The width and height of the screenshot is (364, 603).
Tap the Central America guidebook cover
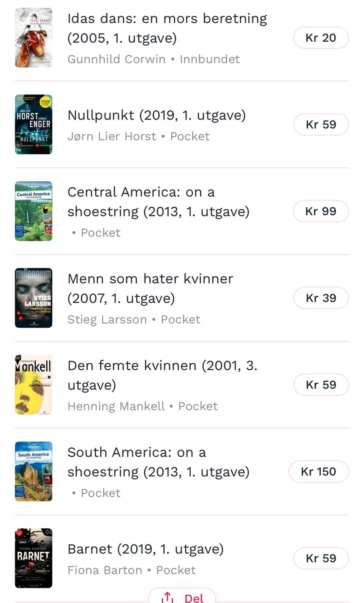pos(33,211)
